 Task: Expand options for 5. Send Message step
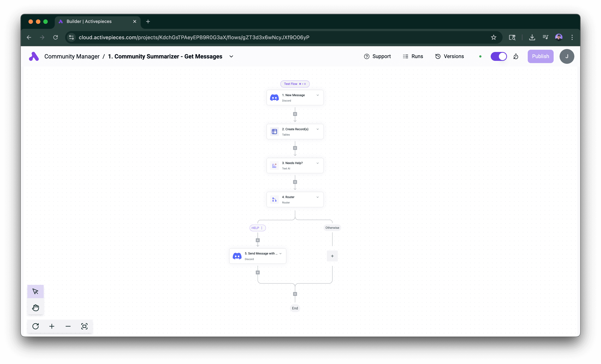coord(281,254)
